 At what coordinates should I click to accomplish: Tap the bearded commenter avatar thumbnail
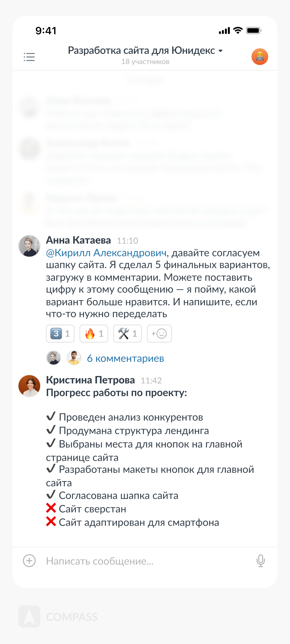tap(74, 358)
